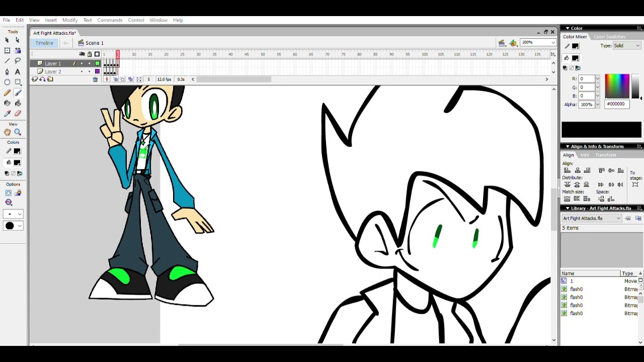Toggle the To Stage align option

click(635, 184)
